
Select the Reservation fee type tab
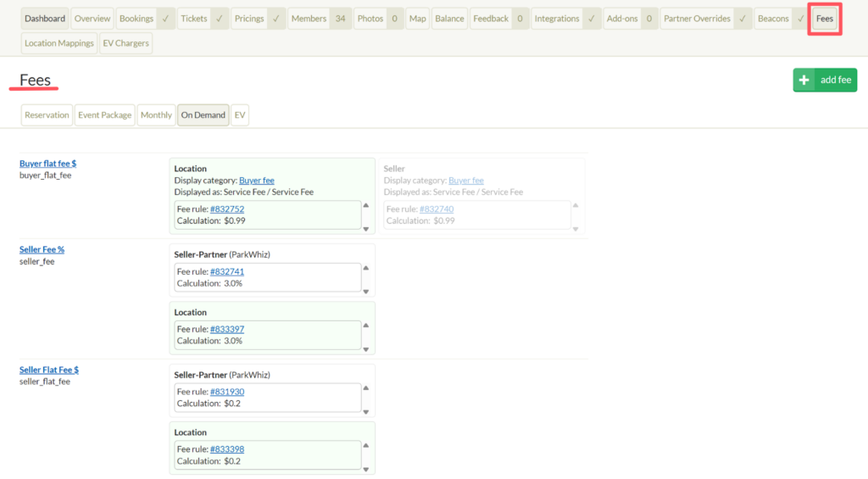(x=47, y=115)
